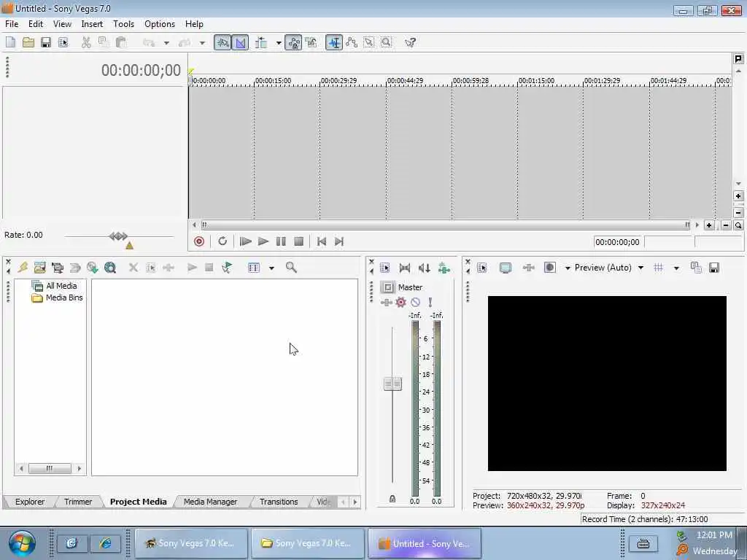
Task: Open the Preview (Auto) quality dropdown
Action: pos(640,268)
